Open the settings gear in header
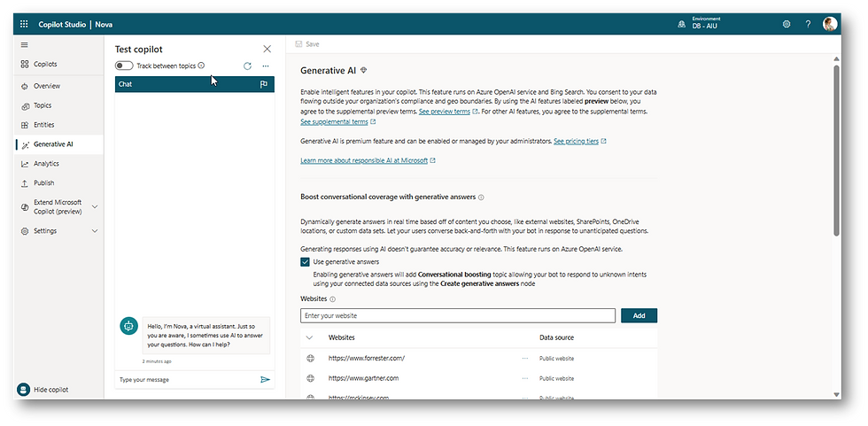The height and width of the screenshot is (426, 868). [x=787, y=24]
